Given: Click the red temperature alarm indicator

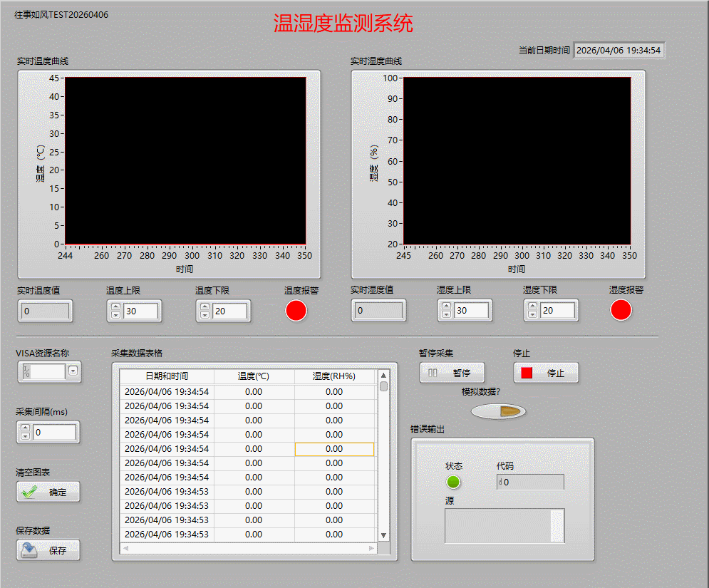Looking at the screenshot, I should pos(296,311).
